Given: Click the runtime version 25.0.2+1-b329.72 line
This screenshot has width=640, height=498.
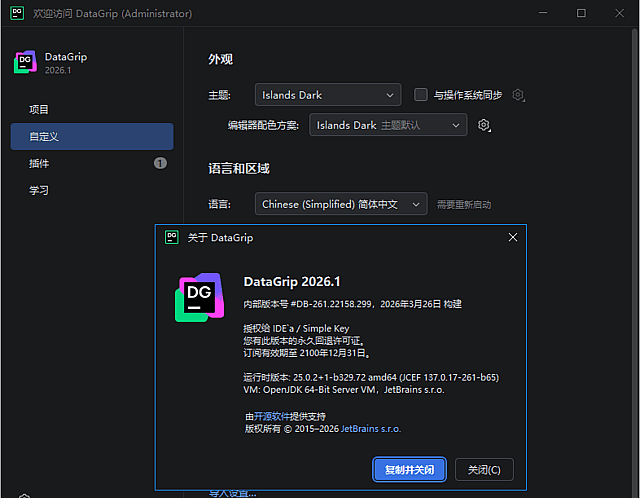Looking at the screenshot, I should (x=371, y=377).
